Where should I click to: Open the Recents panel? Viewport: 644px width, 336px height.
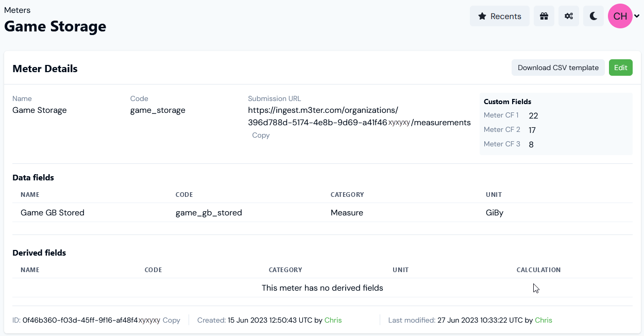500,16
